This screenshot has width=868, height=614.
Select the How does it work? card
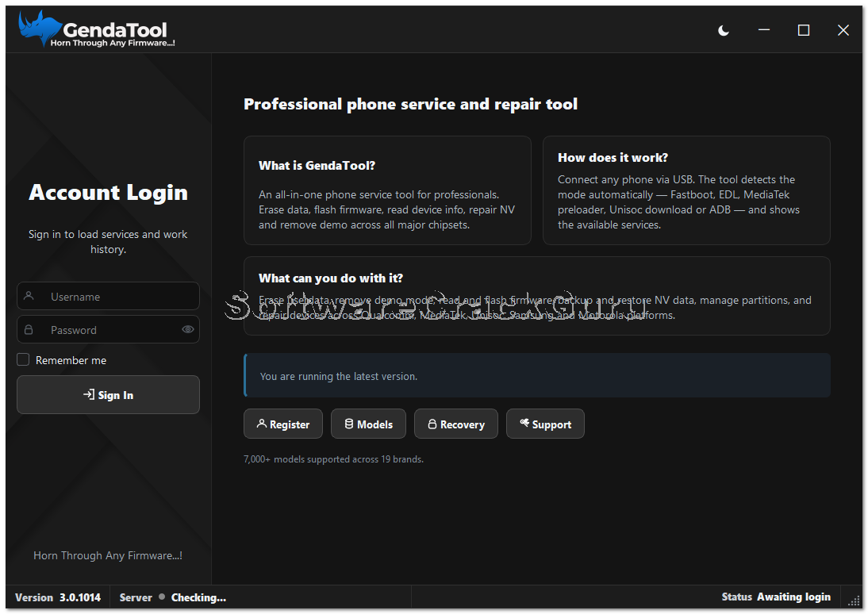[686, 190]
